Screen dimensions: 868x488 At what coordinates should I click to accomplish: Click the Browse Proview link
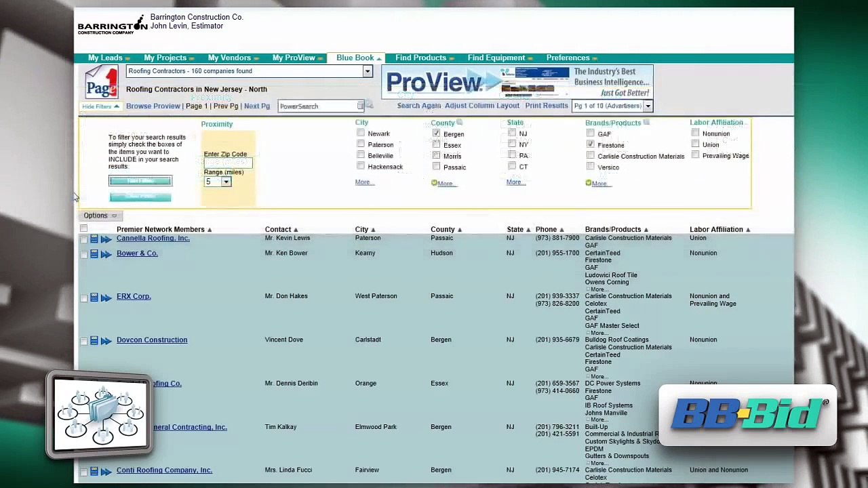tap(153, 106)
